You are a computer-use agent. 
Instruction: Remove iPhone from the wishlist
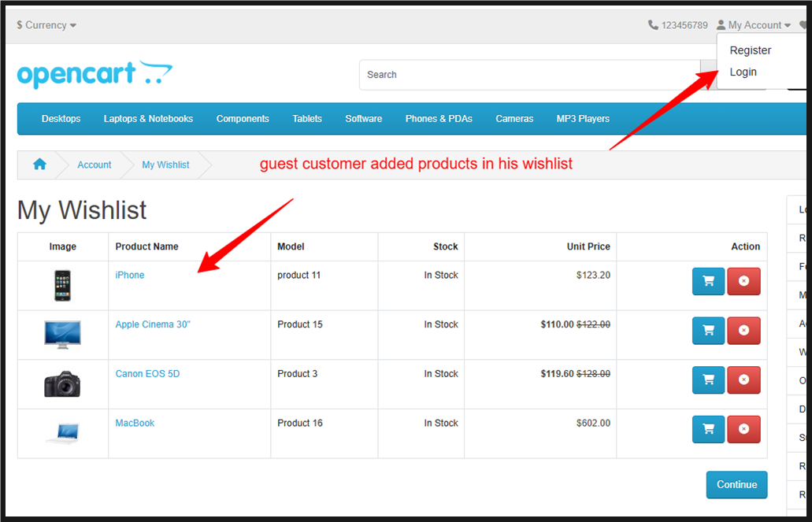click(743, 281)
